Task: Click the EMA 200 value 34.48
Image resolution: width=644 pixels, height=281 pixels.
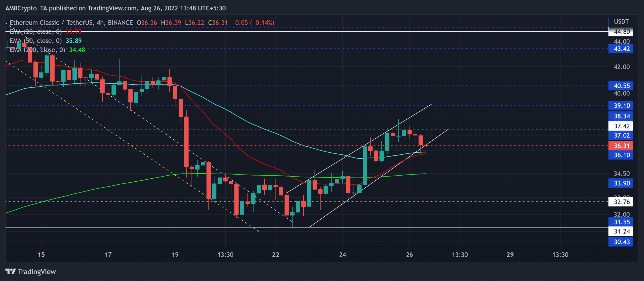Action: [x=77, y=50]
